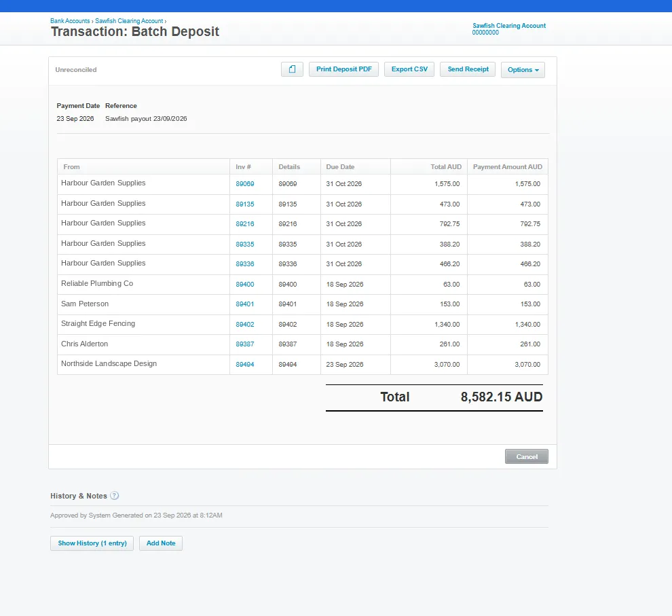The height and width of the screenshot is (616, 672).
Task: Show History (1 entry)
Action: (92, 543)
